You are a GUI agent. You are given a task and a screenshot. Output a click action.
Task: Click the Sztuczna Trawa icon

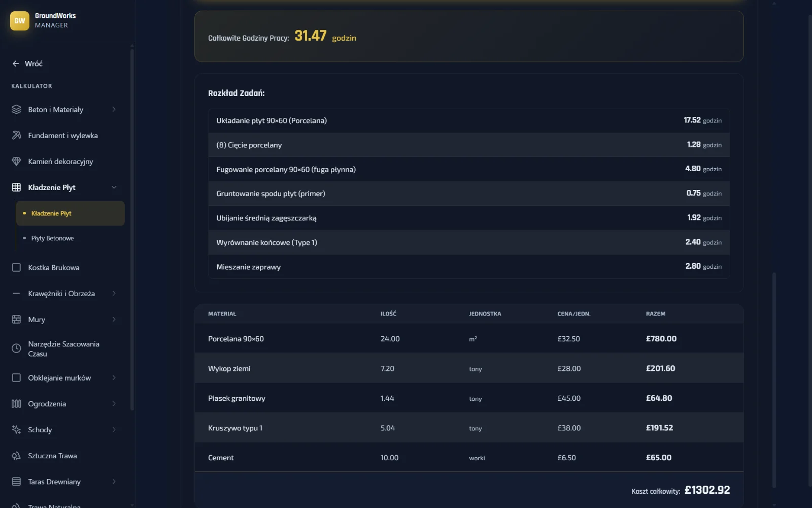16,455
